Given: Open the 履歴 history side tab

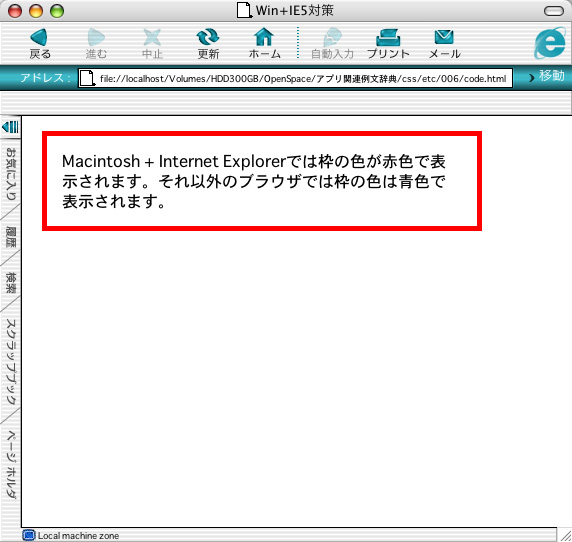Looking at the screenshot, I should (11, 237).
